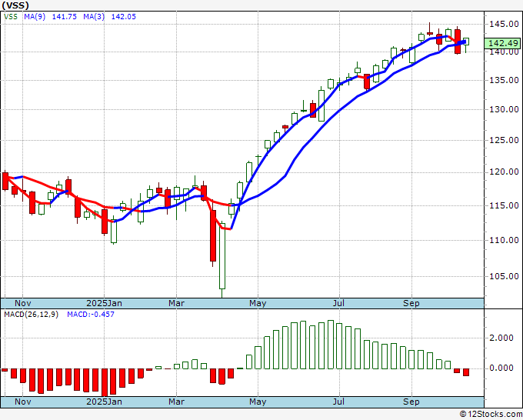This screenshot has width=523, height=420.
Task: Click the 125.00 price axis label
Action: 504,140
